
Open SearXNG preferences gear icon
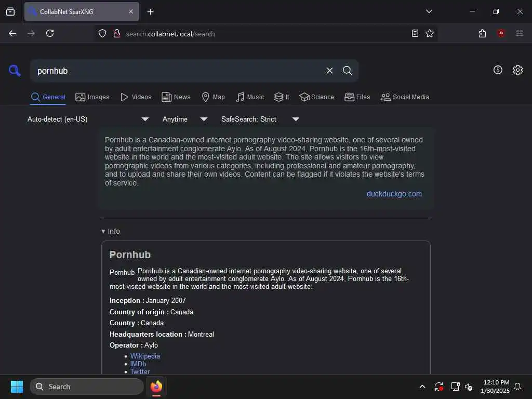518,70
